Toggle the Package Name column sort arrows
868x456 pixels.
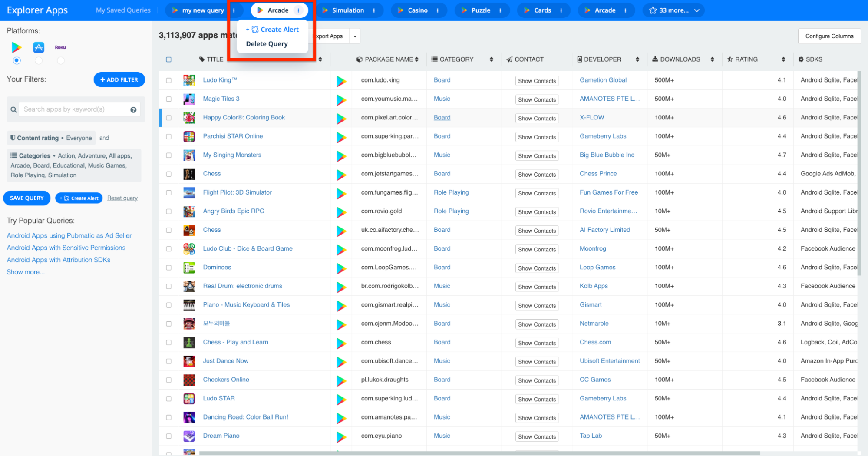tap(416, 59)
